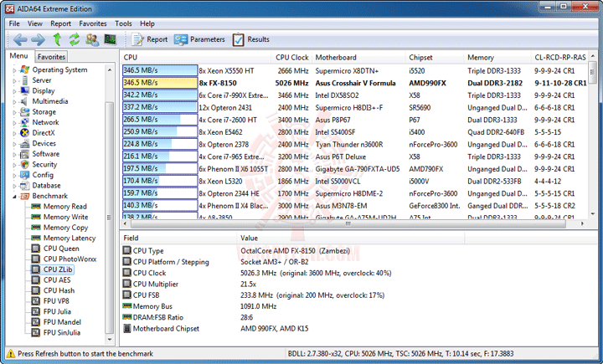The height and width of the screenshot is (364, 603).
Task: Sort by the CPU Clock column header
Action: 291,57
